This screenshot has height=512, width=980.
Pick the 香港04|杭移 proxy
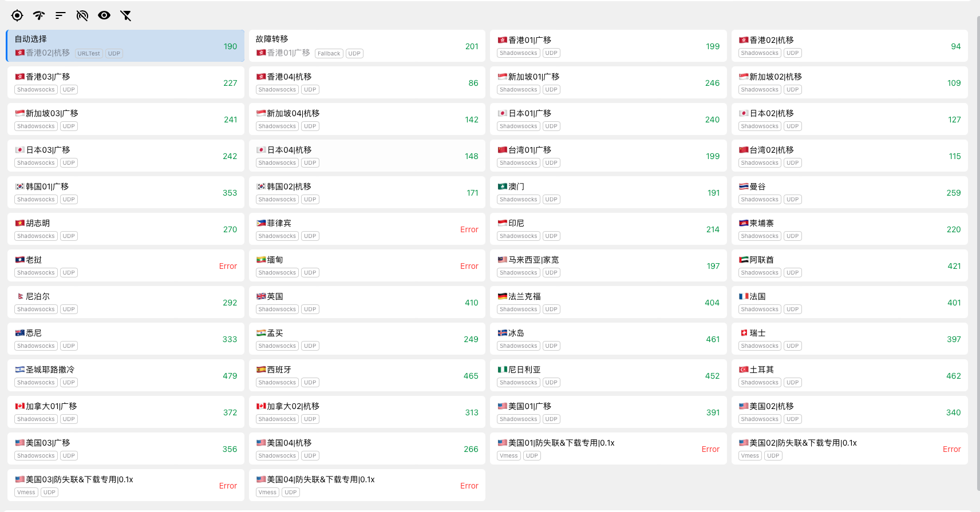coord(367,82)
